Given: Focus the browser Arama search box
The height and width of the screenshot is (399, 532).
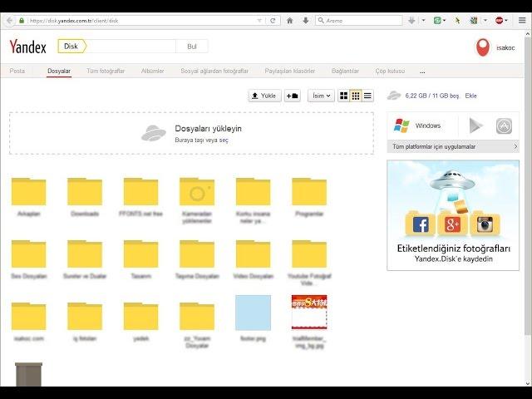Looking at the screenshot, I should point(359,20).
